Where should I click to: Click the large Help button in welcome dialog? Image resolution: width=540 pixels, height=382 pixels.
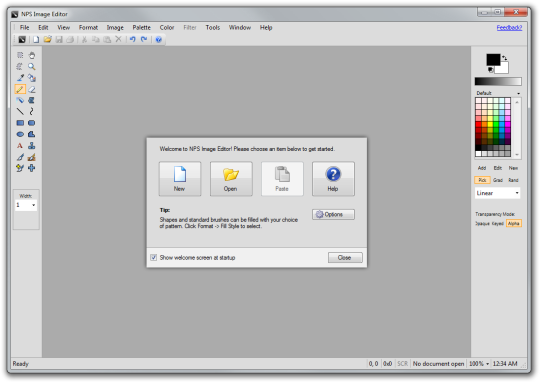click(333, 179)
